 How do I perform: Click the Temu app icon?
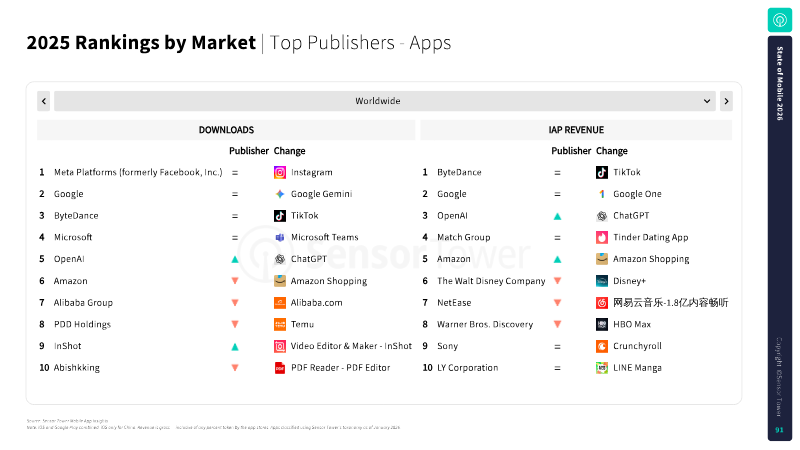pos(280,324)
